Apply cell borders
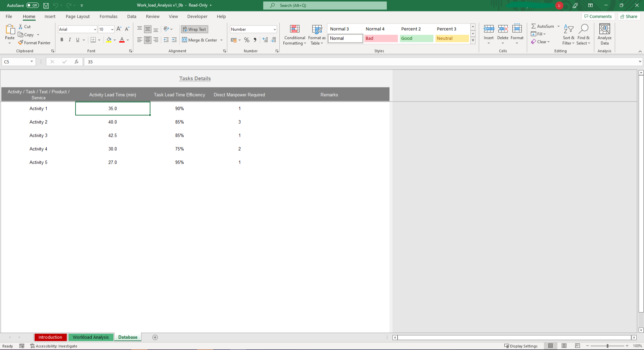 (93, 40)
